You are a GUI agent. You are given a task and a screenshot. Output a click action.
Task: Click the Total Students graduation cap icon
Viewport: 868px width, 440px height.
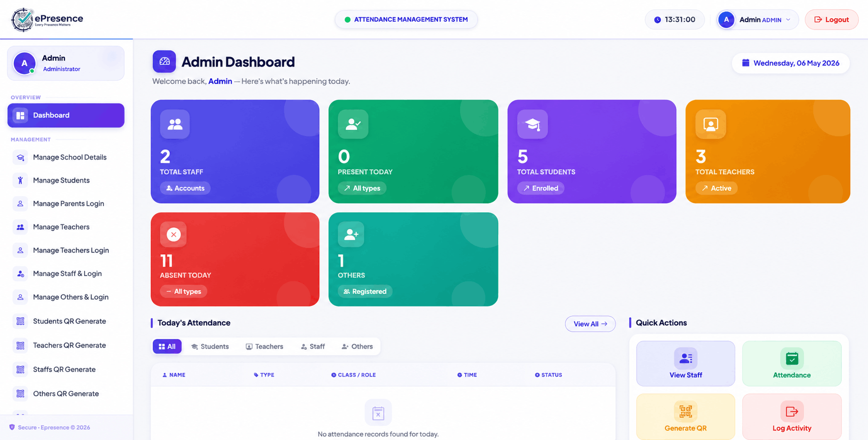click(533, 124)
